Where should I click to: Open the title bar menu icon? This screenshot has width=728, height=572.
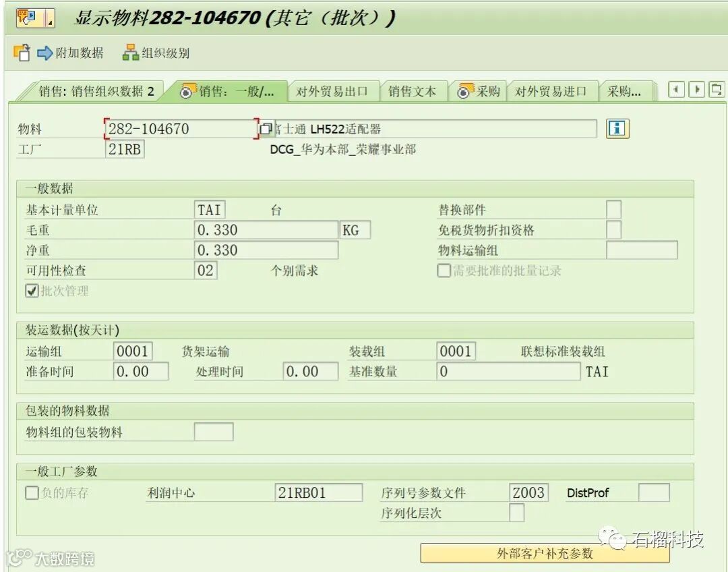pyautogui.click(x=35, y=18)
